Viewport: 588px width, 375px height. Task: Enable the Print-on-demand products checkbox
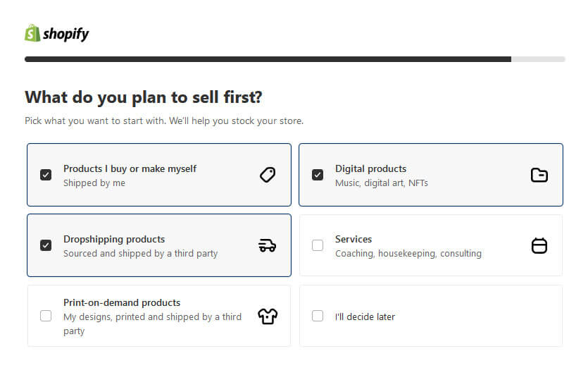pyautogui.click(x=46, y=316)
